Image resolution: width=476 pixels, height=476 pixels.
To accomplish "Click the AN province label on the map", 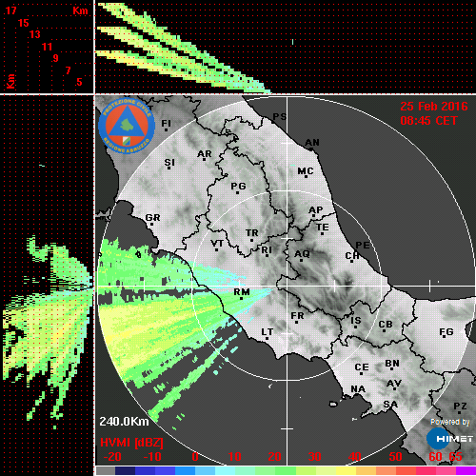I will pyautogui.click(x=312, y=143).
